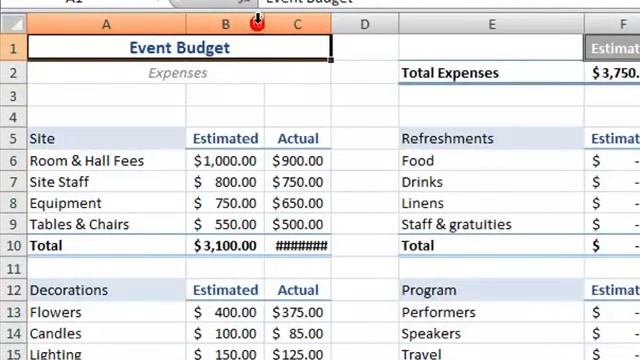The width and height of the screenshot is (640, 360).
Task: Select row 10 header
Action: tap(13, 246)
